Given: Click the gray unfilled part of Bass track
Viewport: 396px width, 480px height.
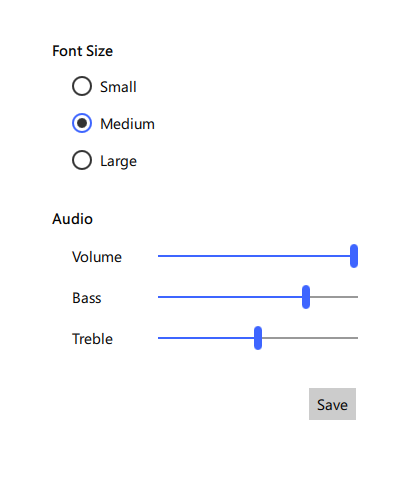Looking at the screenshot, I should coord(334,297).
